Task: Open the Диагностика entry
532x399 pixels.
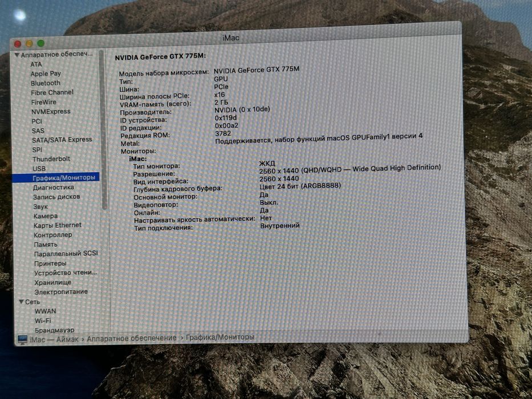Action: click(x=53, y=188)
